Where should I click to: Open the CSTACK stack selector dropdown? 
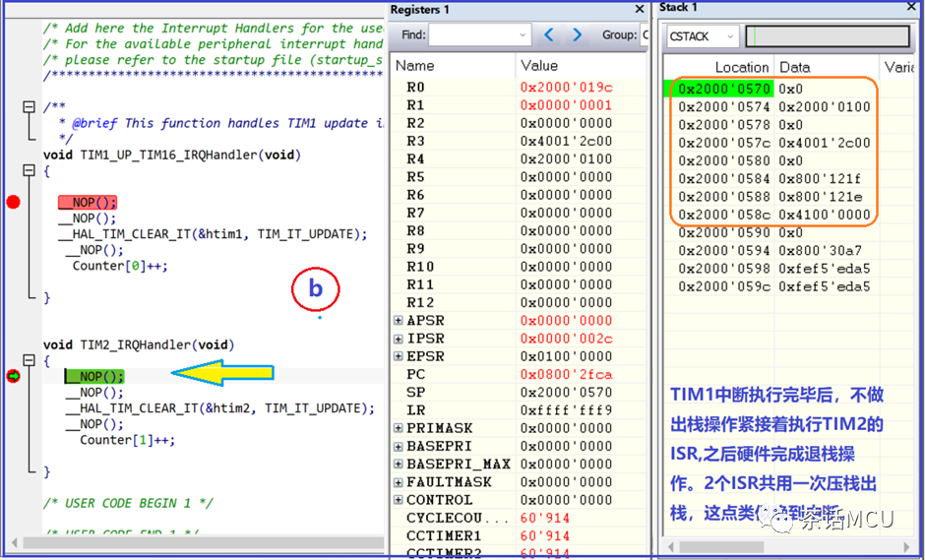tap(730, 36)
